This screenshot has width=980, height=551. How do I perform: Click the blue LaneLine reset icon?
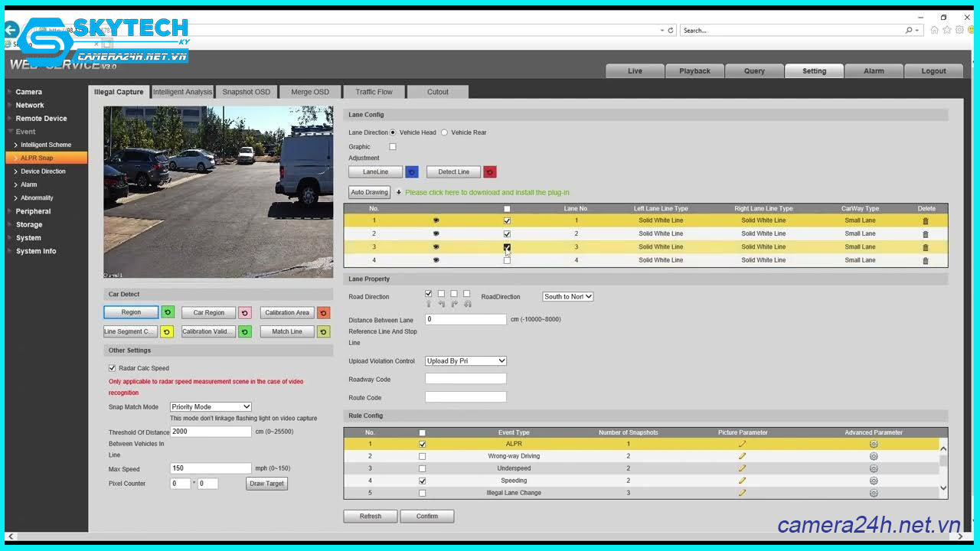coord(412,172)
